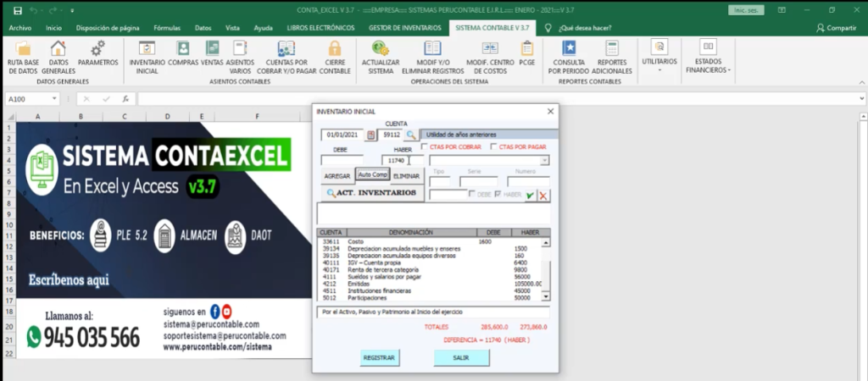Viewport: 868px width, 381px height.
Task: Check the CTAS POR PAGAR checkbox
Action: click(x=493, y=147)
